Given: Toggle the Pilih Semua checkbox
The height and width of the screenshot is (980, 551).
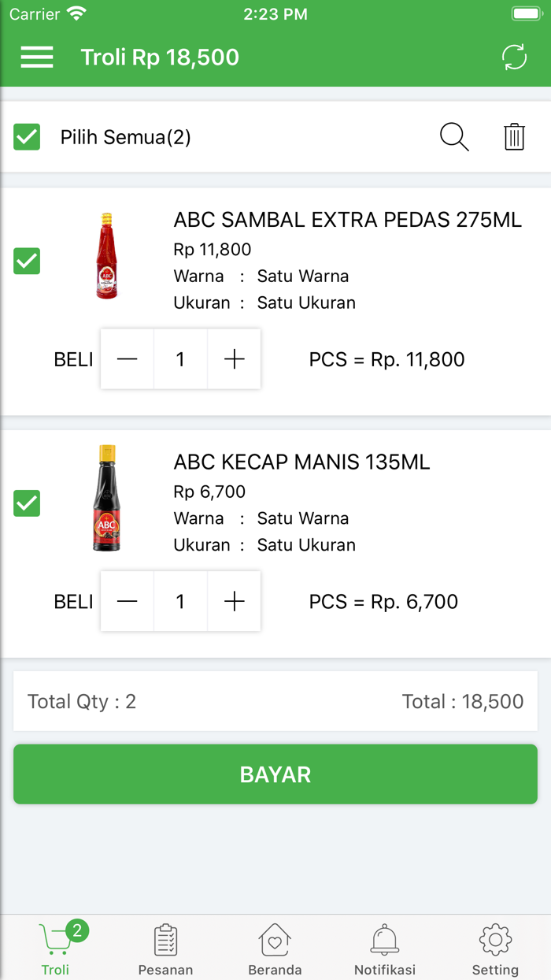Looking at the screenshot, I should pos(27,137).
